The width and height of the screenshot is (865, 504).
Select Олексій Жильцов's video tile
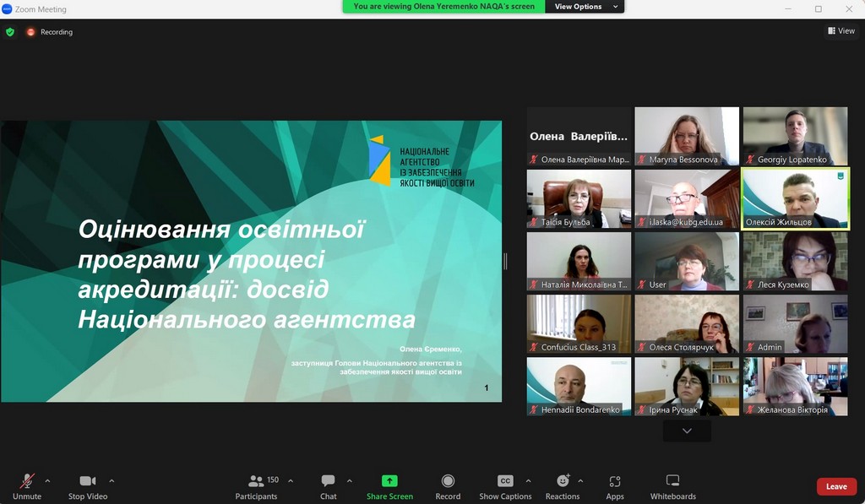tap(795, 198)
